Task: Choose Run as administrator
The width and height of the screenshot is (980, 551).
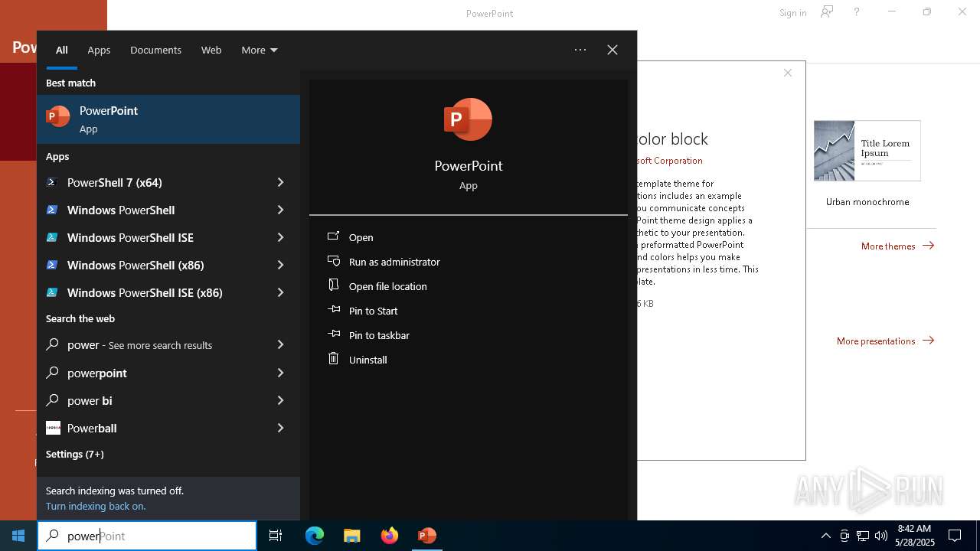Action: coord(469,262)
